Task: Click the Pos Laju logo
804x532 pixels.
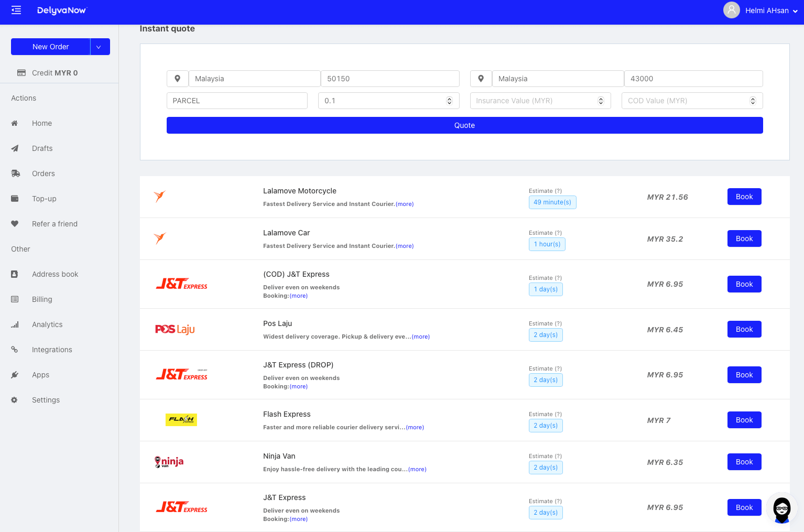Action: pyautogui.click(x=175, y=329)
